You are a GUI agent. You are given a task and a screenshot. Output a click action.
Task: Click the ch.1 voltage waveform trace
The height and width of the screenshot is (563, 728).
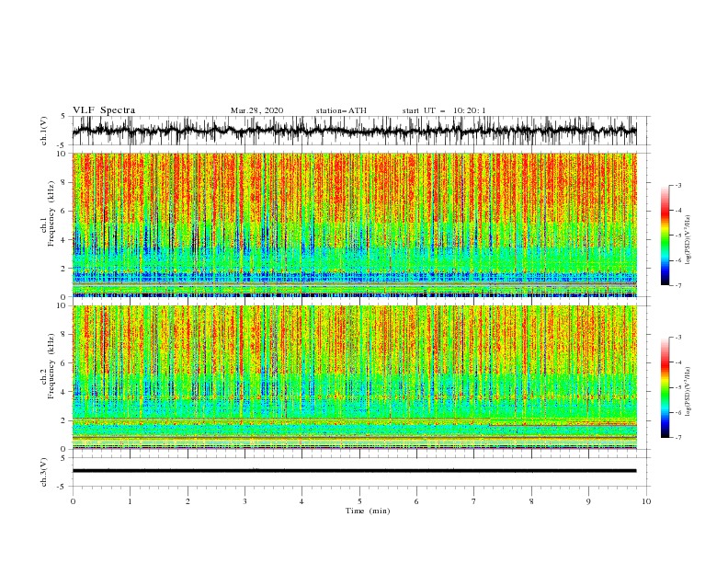point(354,131)
